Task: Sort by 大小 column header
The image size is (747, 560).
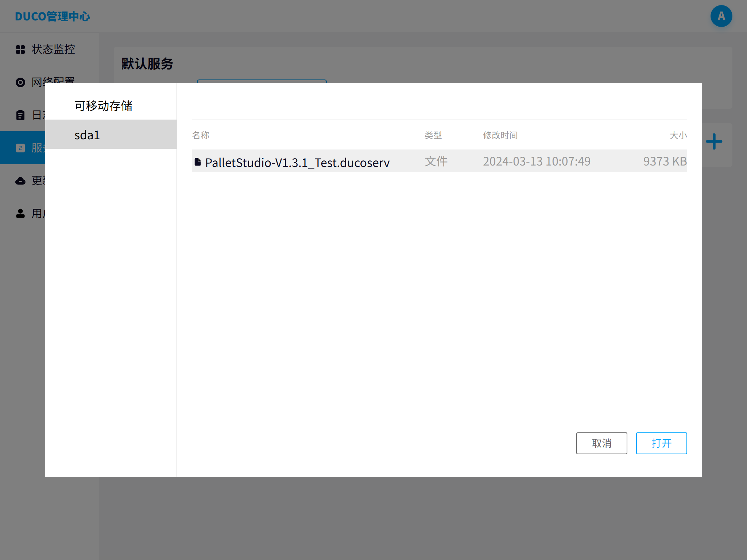Action: pyautogui.click(x=678, y=136)
